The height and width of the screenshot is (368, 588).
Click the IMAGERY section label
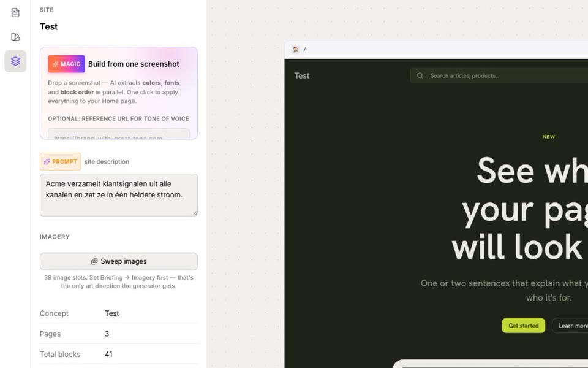click(55, 237)
